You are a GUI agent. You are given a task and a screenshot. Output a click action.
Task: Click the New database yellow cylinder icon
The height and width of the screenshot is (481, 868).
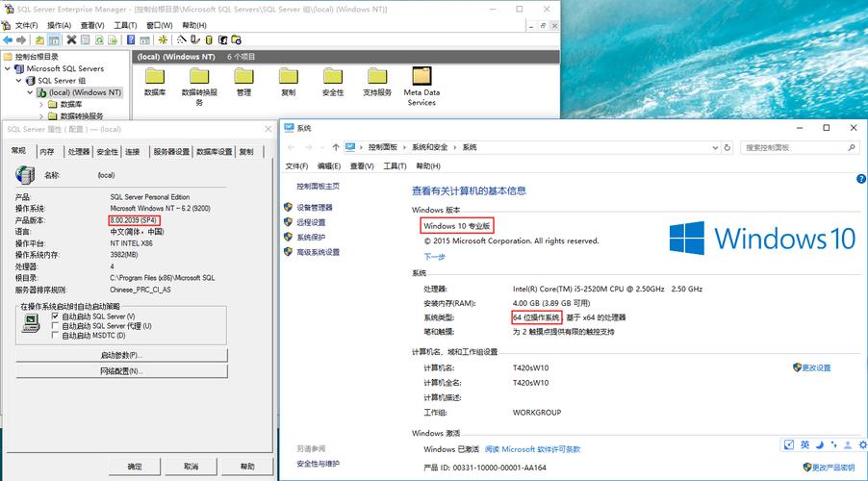click(x=209, y=39)
